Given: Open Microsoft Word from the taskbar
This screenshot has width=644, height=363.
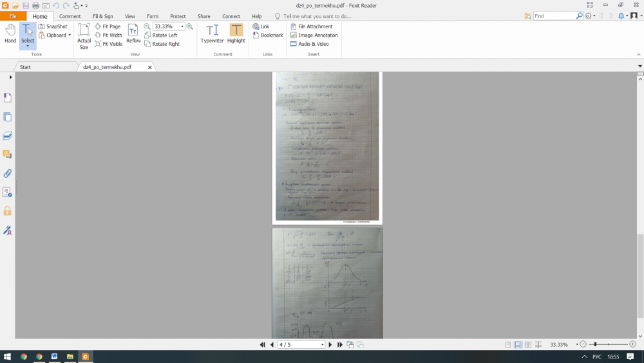Looking at the screenshot, I should [x=54, y=357].
